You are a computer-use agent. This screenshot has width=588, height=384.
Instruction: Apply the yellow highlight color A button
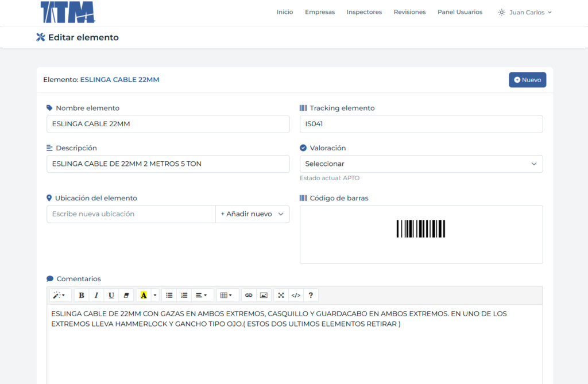pyautogui.click(x=144, y=296)
